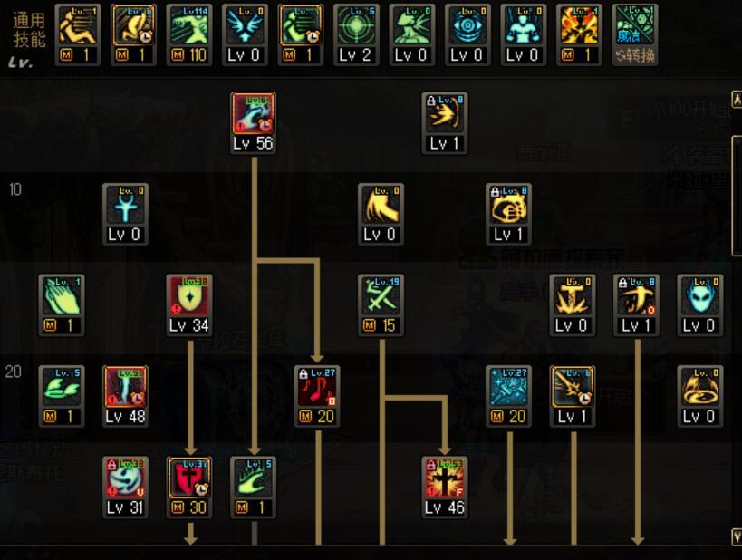Select the blue demon face skill icon
Image resolution: width=742 pixels, height=560 pixels.
[700, 296]
